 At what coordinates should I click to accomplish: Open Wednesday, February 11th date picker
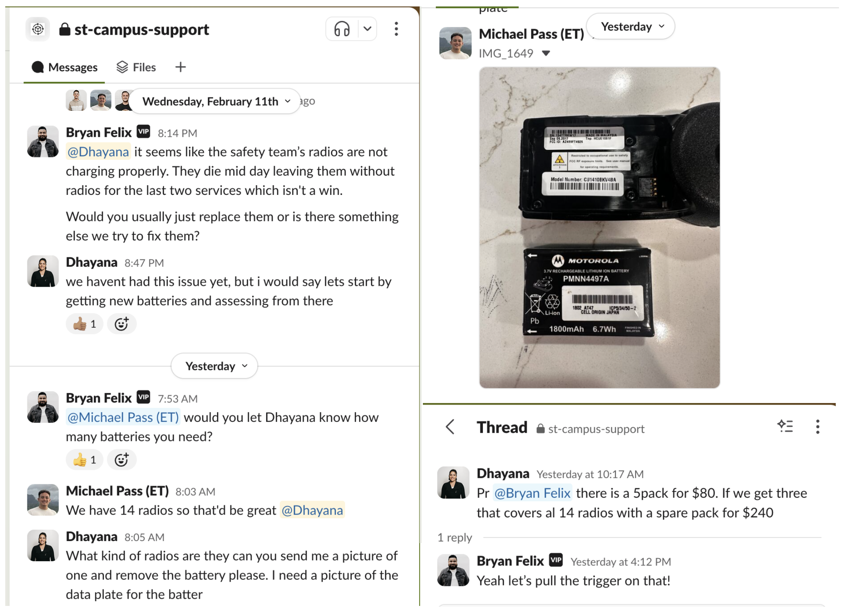coord(216,101)
